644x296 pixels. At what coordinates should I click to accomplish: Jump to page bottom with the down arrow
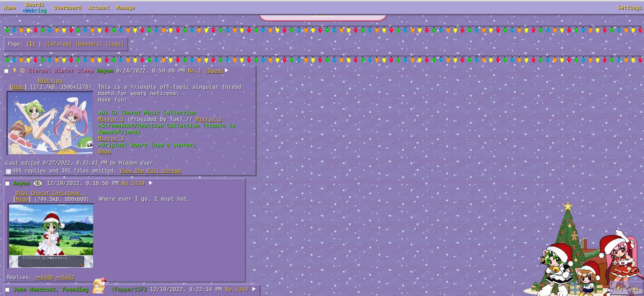pyautogui.click(x=619, y=289)
